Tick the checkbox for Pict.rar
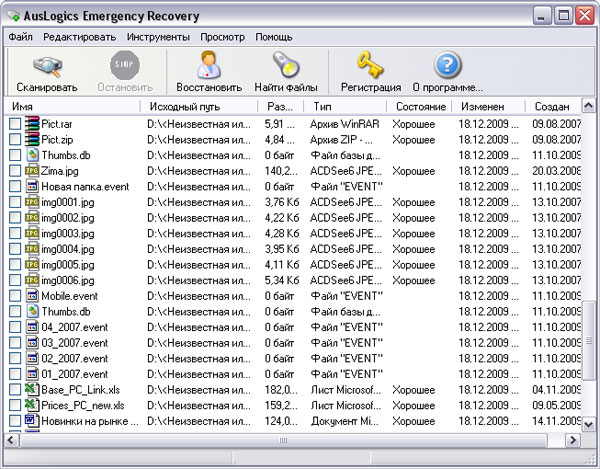This screenshot has height=469, width=600. tap(15, 124)
